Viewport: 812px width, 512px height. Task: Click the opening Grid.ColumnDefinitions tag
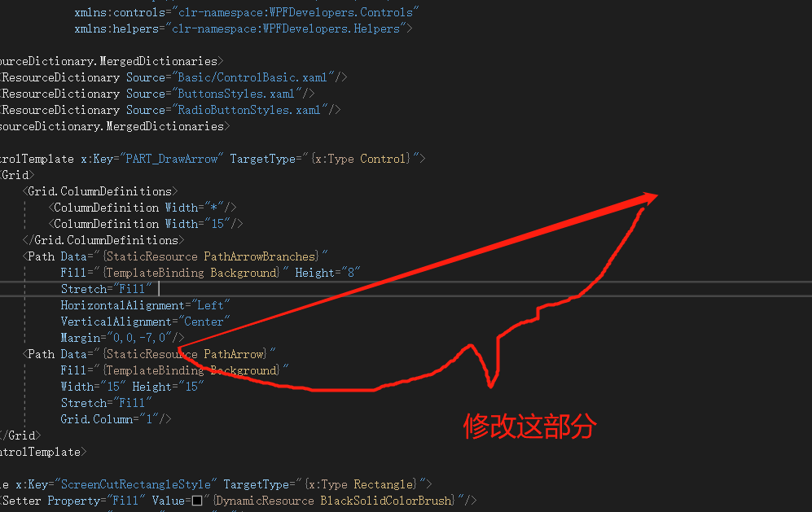point(100,191)
